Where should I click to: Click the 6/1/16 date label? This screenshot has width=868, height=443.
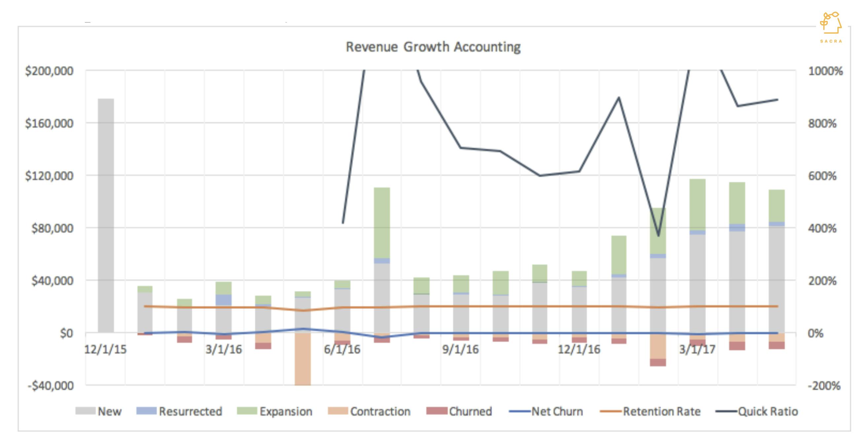click(342, 349)
